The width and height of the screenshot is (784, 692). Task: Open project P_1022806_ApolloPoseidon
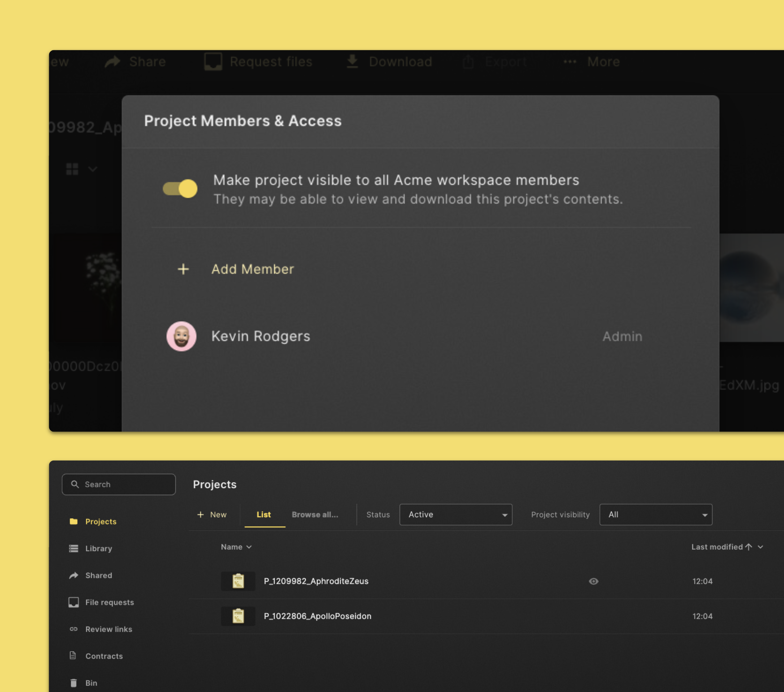(x=318, y=617)
